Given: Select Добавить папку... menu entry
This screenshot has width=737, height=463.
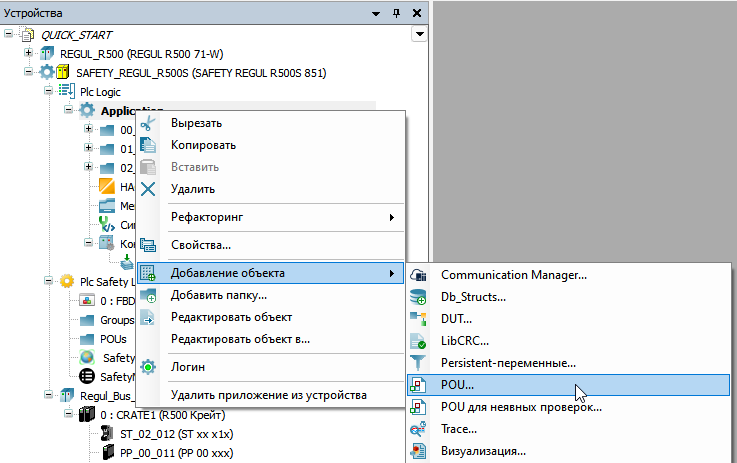Looking at the screenshot, I should (x=218, y=295).
